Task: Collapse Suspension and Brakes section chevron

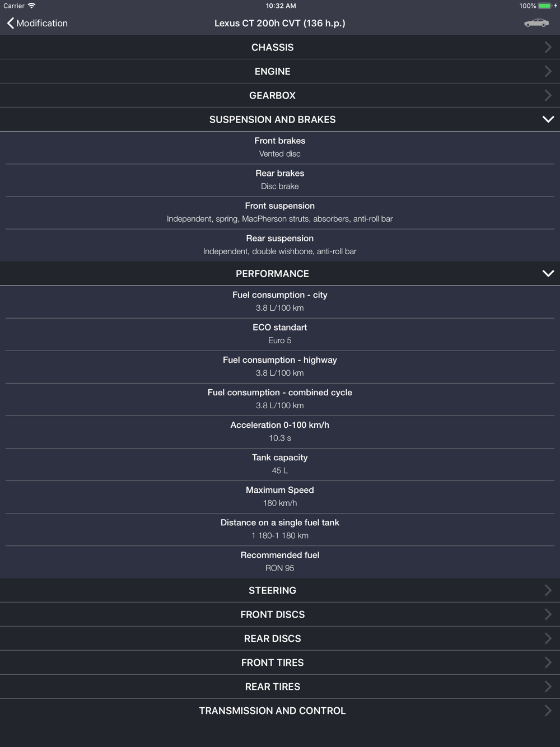Action: tap(548, 119)
